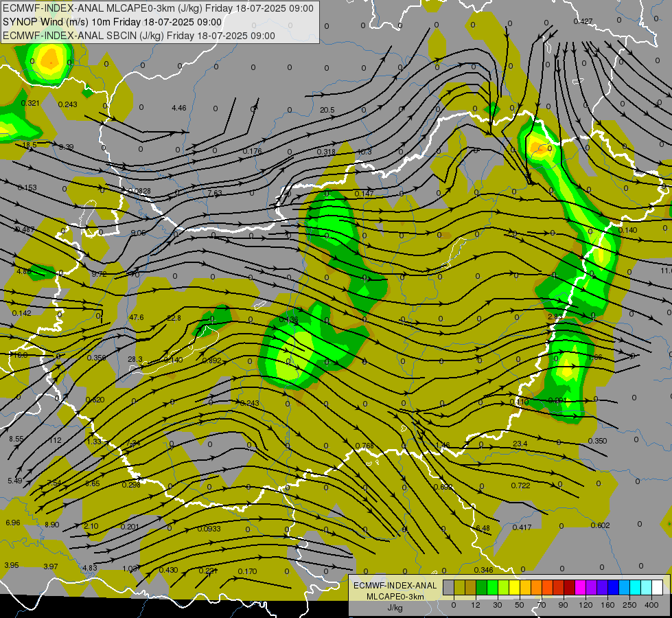Click the legend tick value 120

pyautogui.click(x=586, y=605)
